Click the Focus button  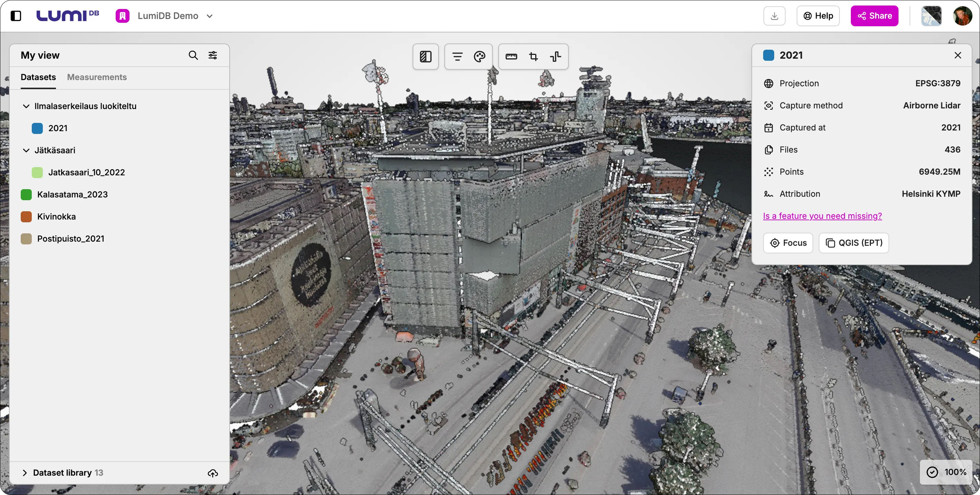tap(788, 243)
